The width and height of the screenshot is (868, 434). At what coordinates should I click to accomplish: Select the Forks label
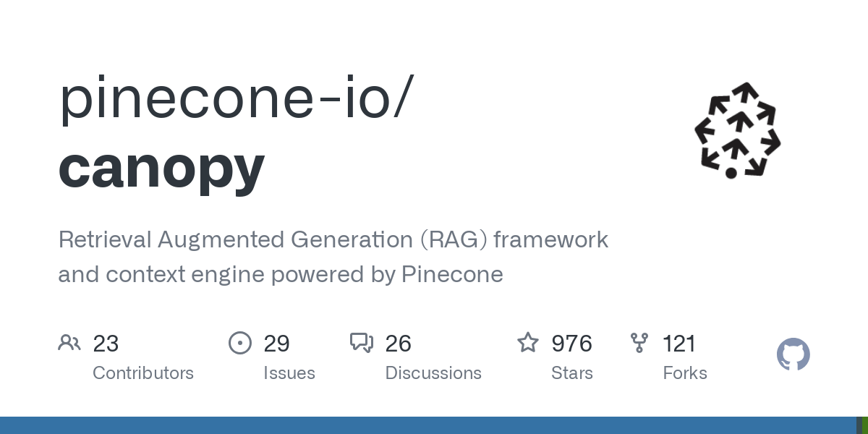pos(685,373)
